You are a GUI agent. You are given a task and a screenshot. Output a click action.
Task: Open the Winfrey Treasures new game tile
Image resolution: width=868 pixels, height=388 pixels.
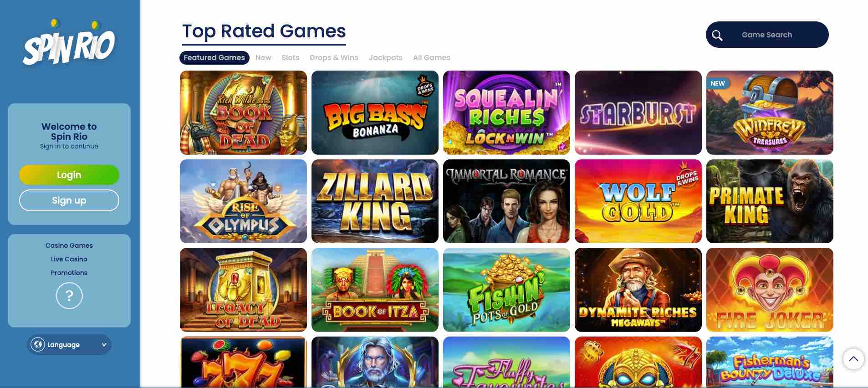770,112
